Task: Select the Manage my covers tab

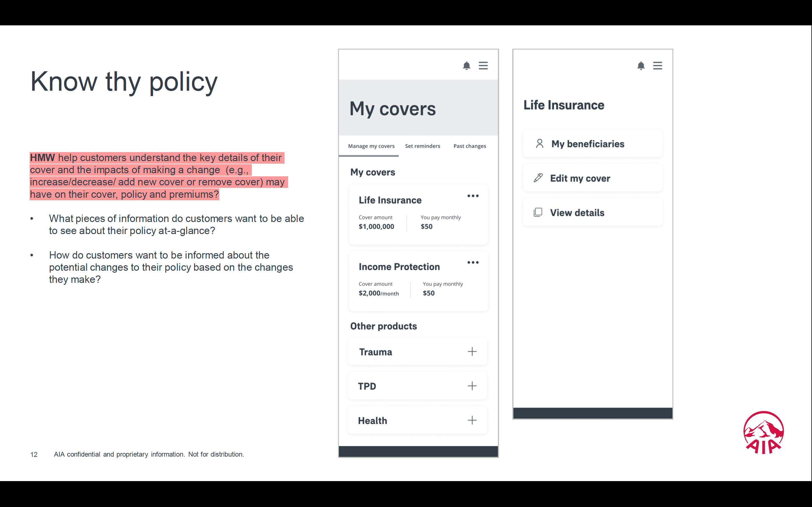Action: click(371, 146)
